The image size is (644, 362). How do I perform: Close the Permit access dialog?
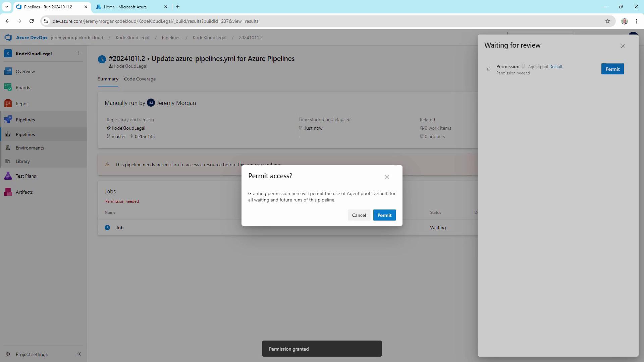[386, 177]
